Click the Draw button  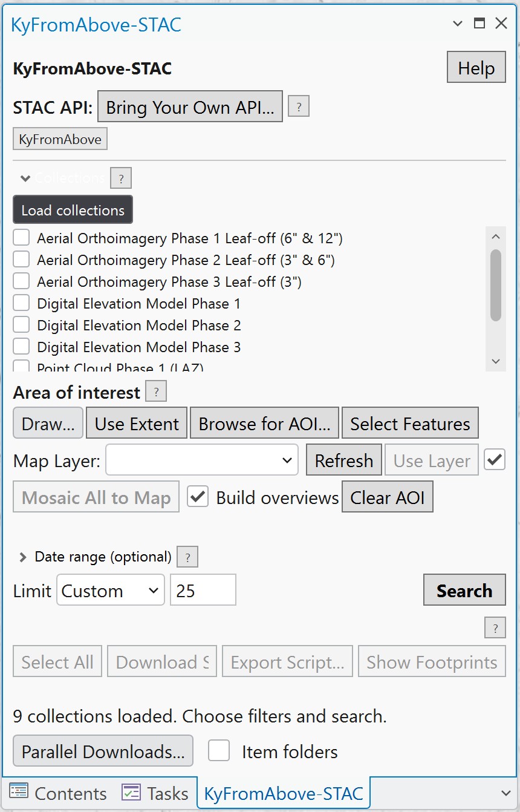[48, 424]
